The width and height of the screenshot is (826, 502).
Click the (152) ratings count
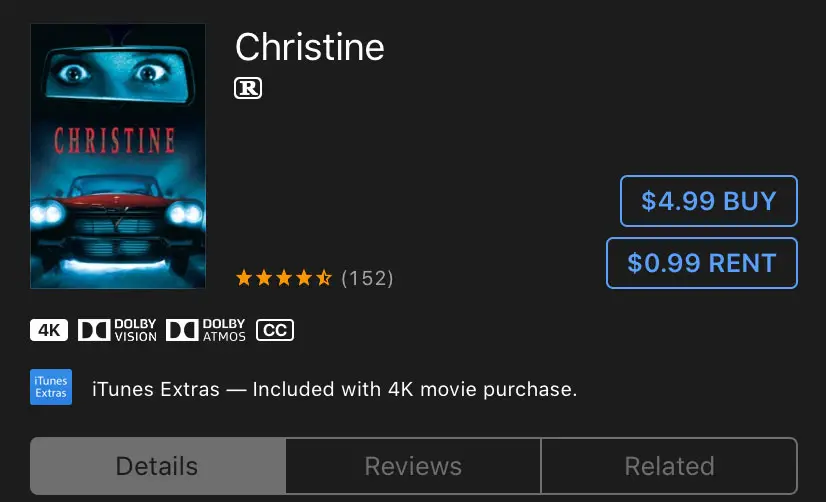point(367,278)
